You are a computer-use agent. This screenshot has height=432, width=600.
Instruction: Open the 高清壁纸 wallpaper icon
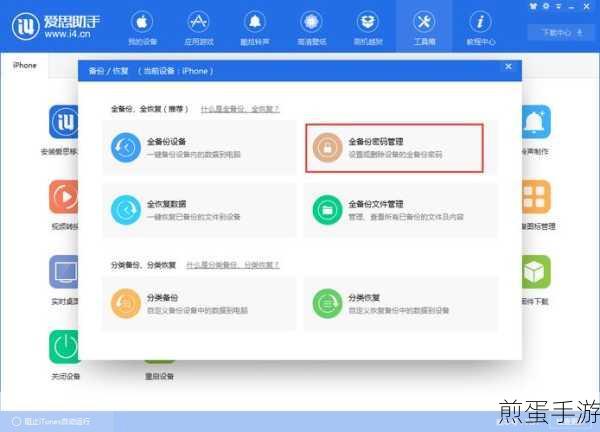[x=311, y=28]
